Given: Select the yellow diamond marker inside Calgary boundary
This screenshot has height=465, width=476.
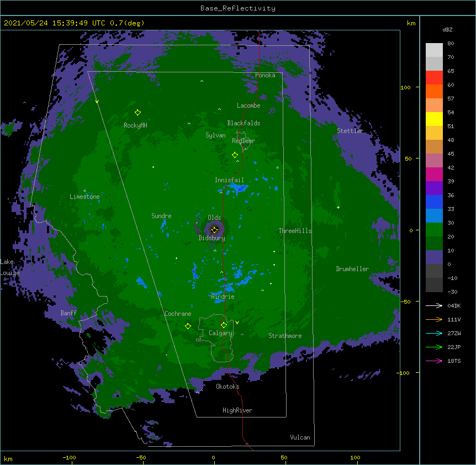Looking at the screenshot, I should 224,325.
